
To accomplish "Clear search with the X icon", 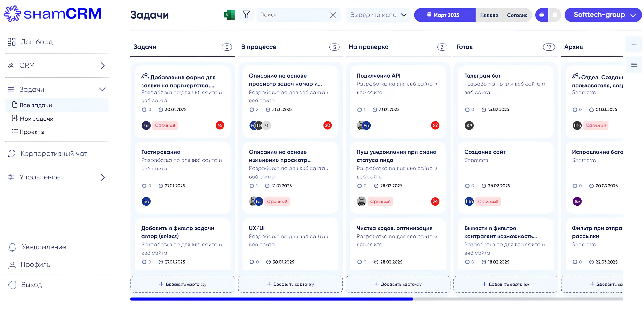I will 332,15.
